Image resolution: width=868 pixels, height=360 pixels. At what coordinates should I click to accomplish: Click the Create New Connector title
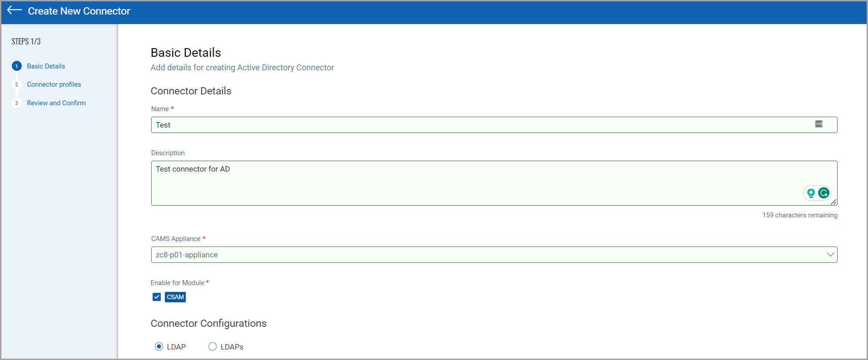pos(79,11)
